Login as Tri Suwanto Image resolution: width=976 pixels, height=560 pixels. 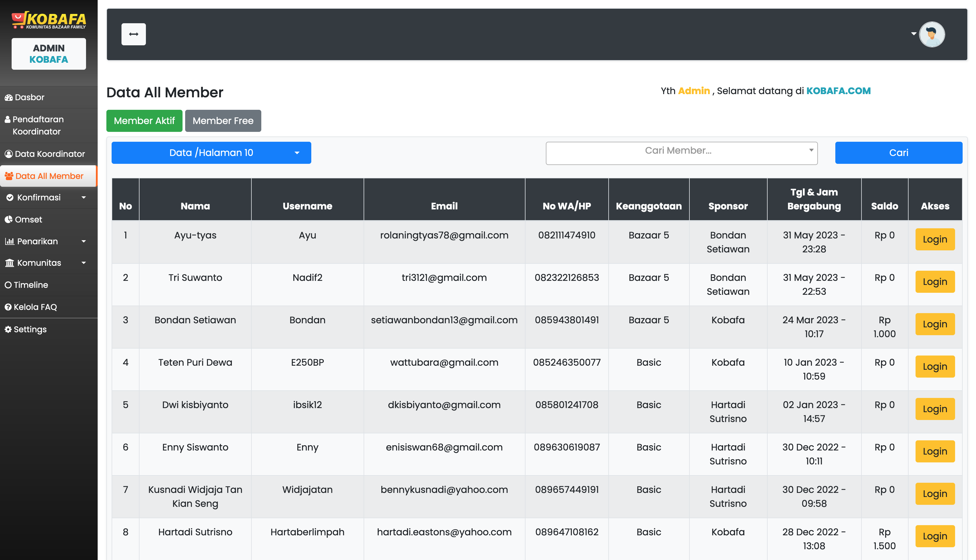point(935,281)
